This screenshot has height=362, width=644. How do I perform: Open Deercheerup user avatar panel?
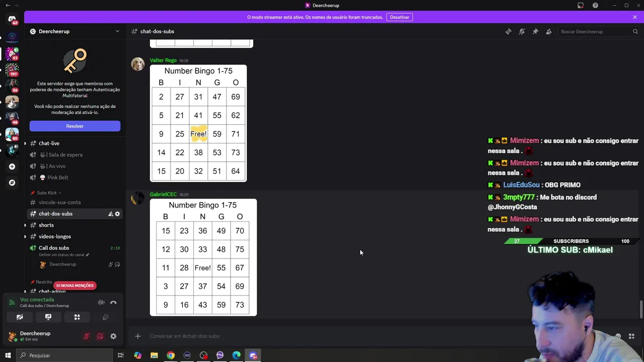(x=12, y=336)
